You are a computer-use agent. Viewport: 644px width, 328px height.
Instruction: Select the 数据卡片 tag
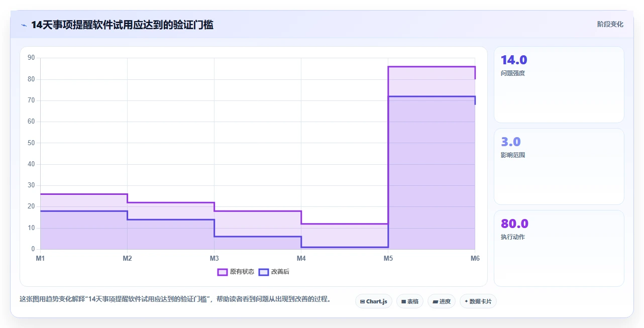478,301
